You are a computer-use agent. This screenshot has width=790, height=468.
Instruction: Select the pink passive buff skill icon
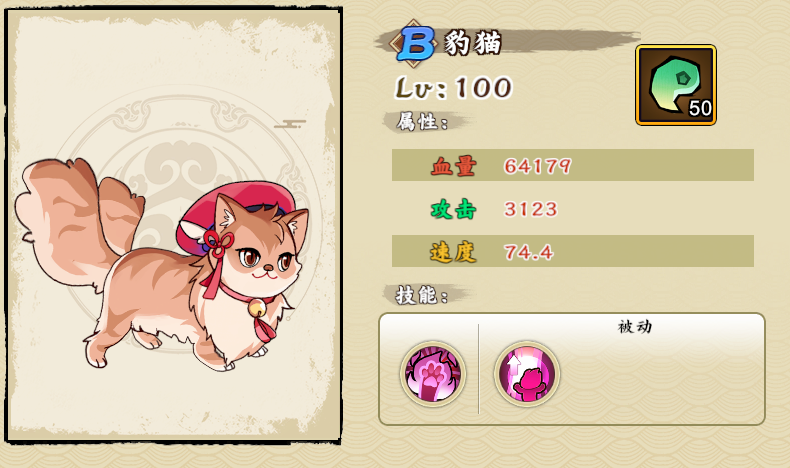click(x=526, y=374)
